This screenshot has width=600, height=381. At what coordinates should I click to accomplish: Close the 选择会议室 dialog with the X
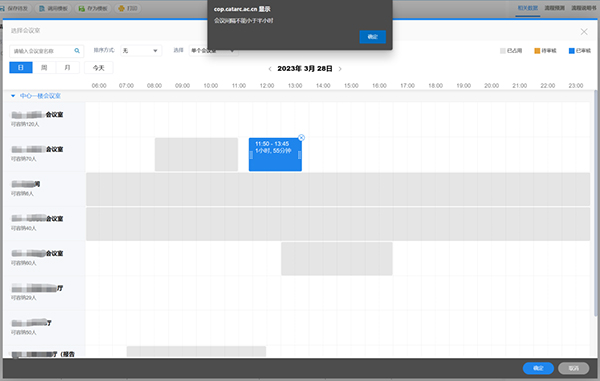coord(584,32)
